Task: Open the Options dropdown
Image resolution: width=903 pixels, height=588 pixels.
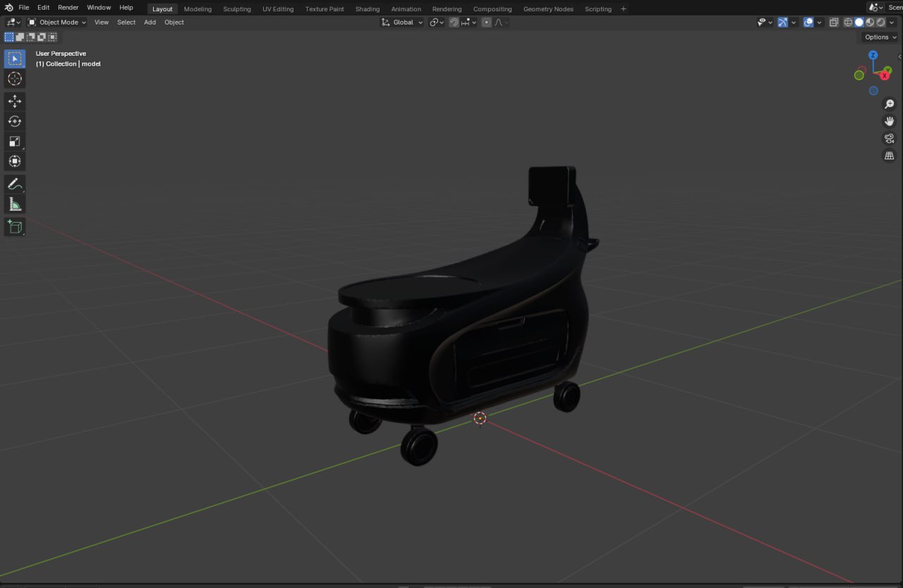Action: 880,37
